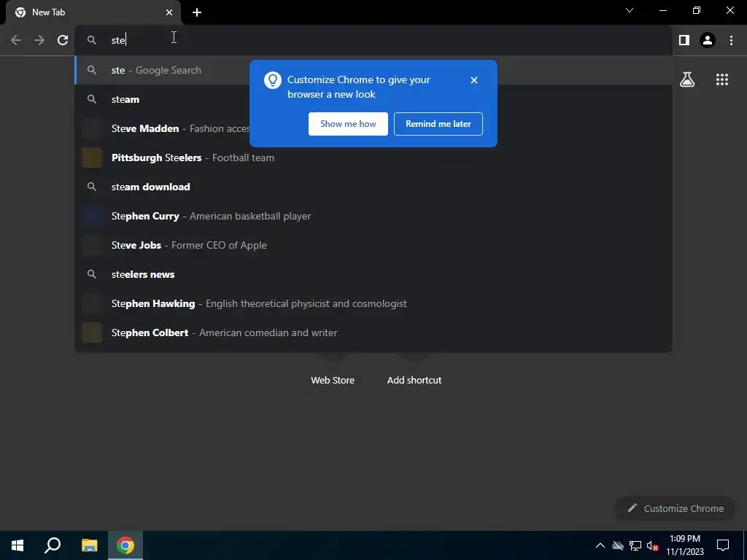Click the address bar text field
The height and width of the screenshot is (560, 747).
(373, 40)
